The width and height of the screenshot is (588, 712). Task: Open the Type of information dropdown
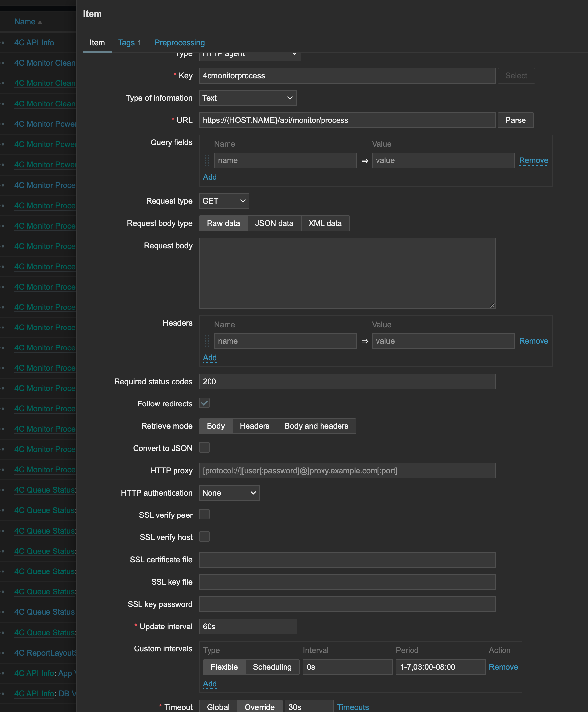(x=248, y=98)
